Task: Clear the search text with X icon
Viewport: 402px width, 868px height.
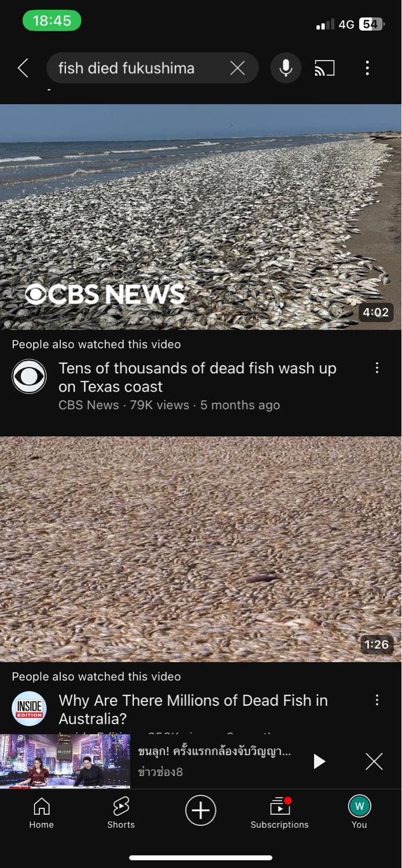Action: coord(237,68)
